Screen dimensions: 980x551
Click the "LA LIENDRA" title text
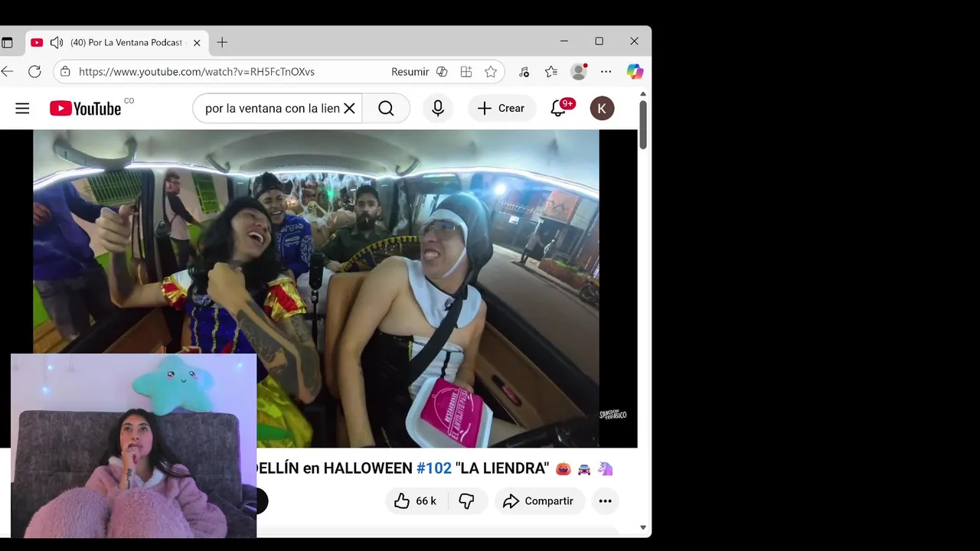[x=502, y=468]
